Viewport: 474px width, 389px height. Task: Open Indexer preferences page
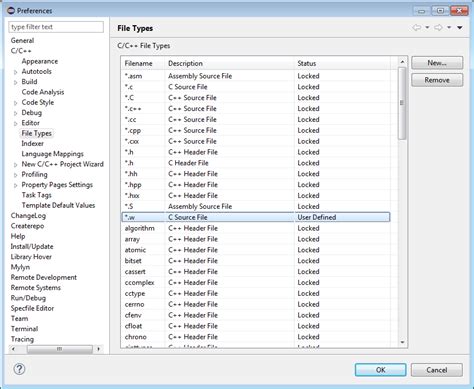pos(33,144)
